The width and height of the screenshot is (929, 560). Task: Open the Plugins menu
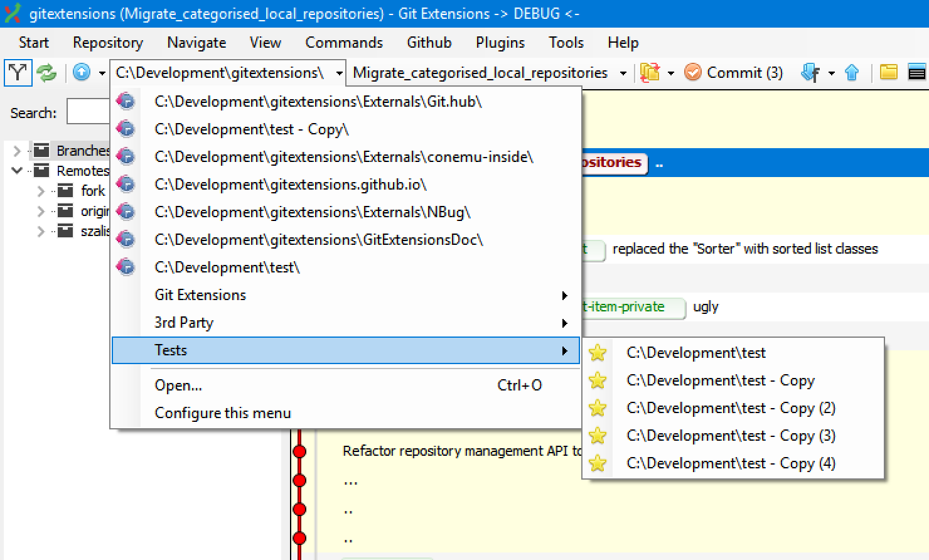click(x=500, y=42)
